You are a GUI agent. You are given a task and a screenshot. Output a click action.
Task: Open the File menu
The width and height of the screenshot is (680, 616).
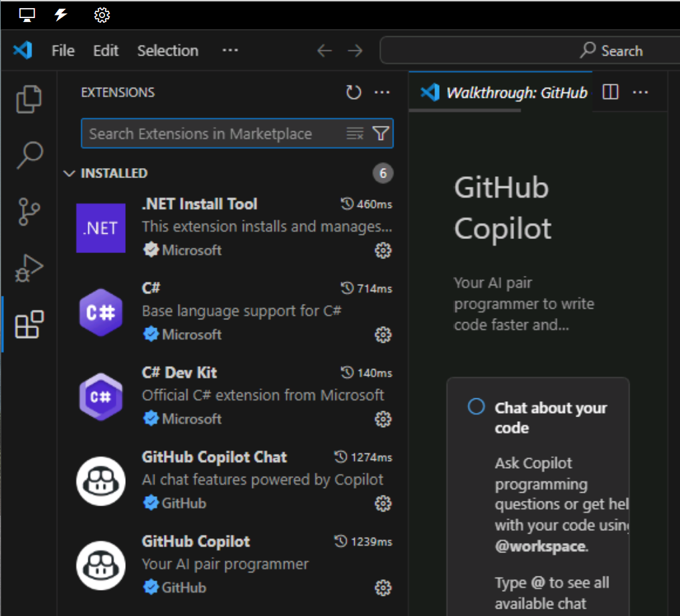pos(62,50)
